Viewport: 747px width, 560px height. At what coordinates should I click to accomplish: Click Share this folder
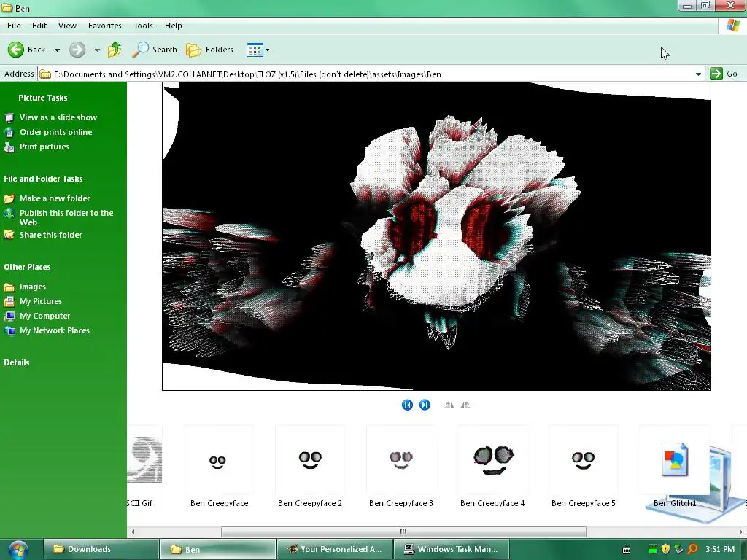(50, 235)
